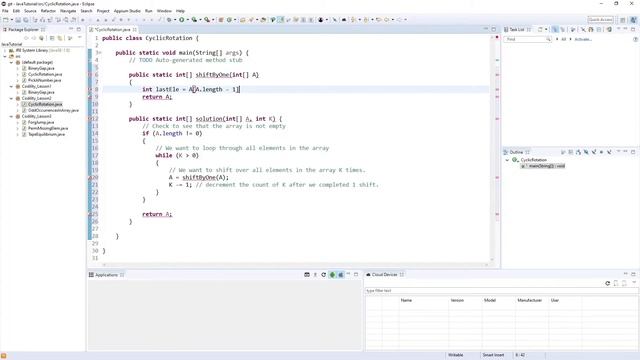Click the Debug bug toolbar icon

point(169,20)
